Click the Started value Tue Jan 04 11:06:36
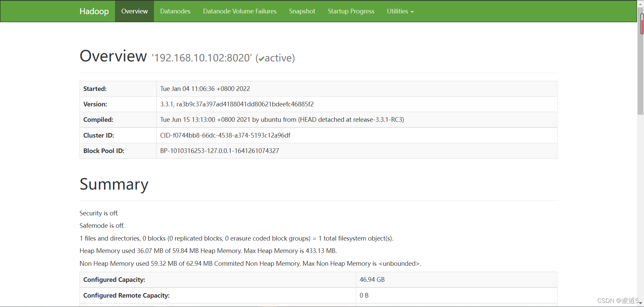The image size is (644, 307). [x=205, y=89]
